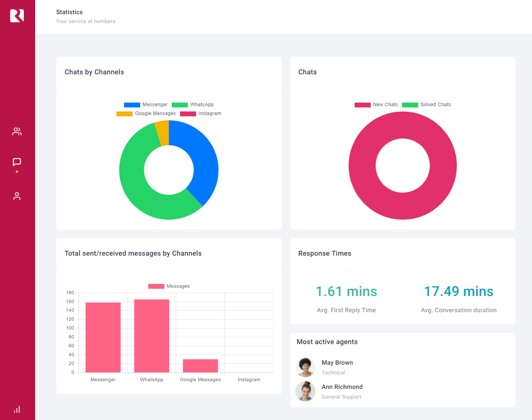532x420 pixels.
Task: Select agent name Ann Richmond
Action: [342, 387]
